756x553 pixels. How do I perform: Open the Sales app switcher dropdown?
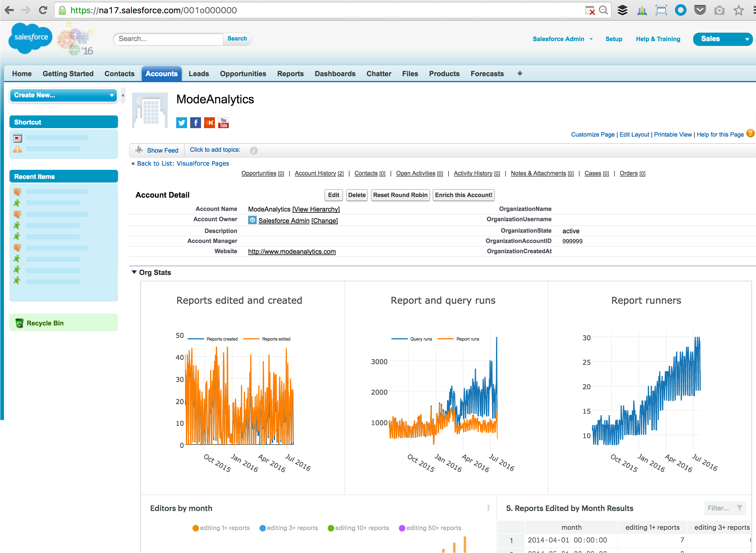[722, 39]
